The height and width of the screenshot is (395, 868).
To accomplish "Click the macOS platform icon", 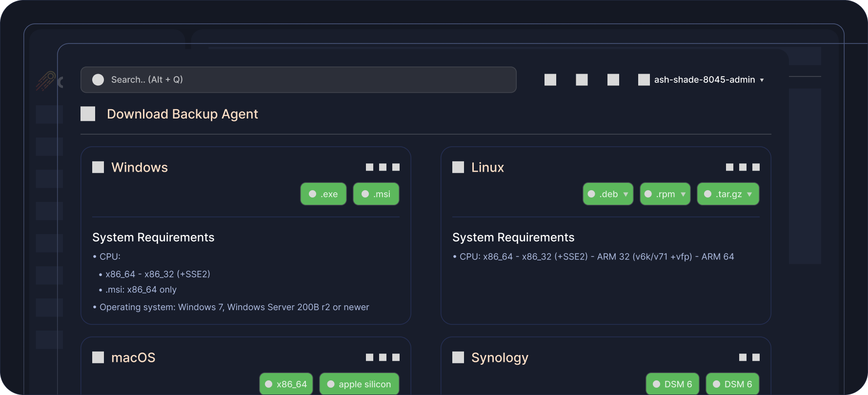I will [98, 357].
